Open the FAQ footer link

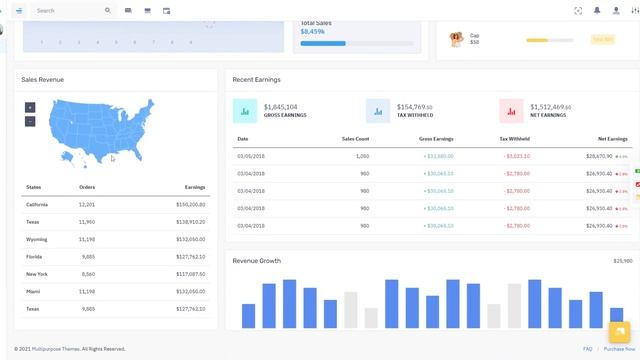[587, 349]
